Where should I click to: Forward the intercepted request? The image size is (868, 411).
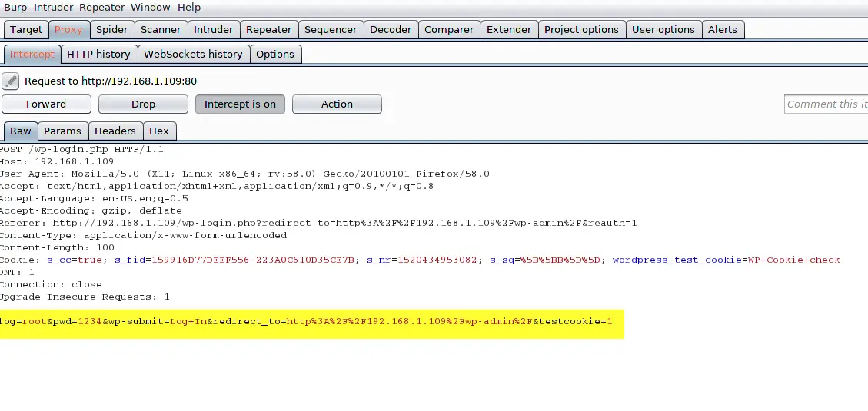[x=46, y=104]
